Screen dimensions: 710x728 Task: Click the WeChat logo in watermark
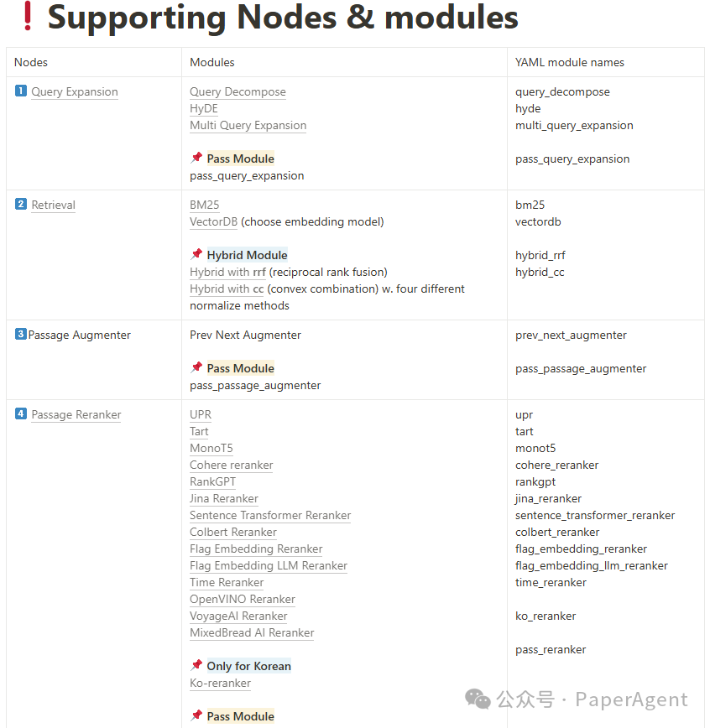click(478, 699)
